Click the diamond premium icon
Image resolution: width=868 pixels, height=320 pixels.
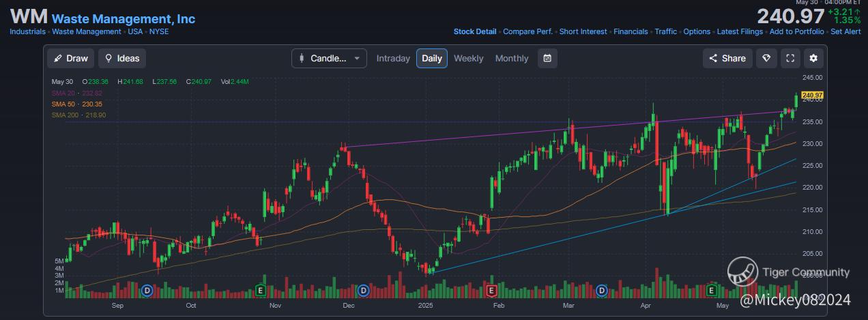pyautogui.click(x=766, y=58)
